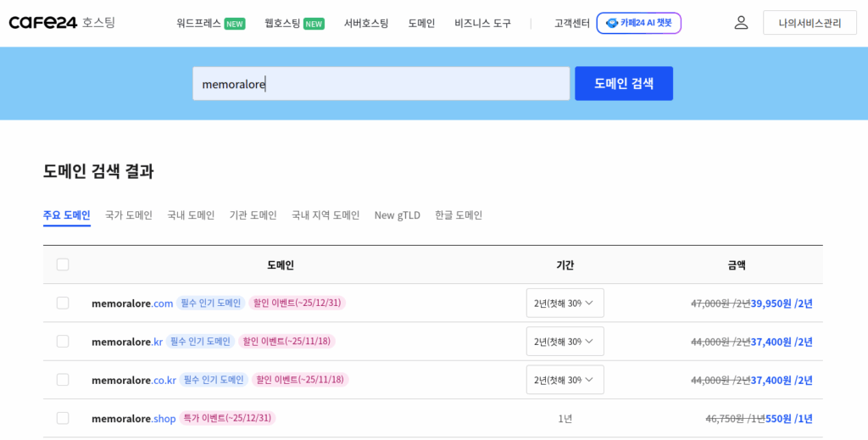Image resolution: width=868 pixels, height=440 pixels.
Task: Open the user account profile icon
Action: 741,23
